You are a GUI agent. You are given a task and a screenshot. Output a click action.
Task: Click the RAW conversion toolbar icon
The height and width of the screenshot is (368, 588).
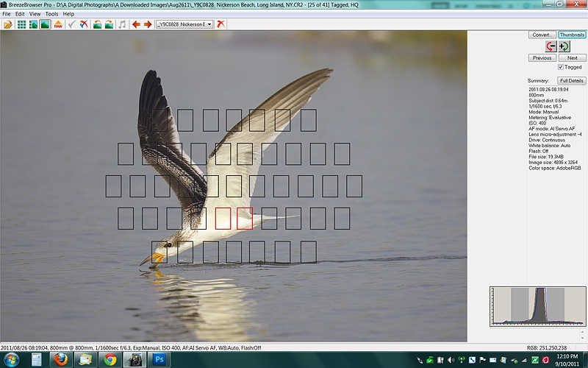click(58, 24)
